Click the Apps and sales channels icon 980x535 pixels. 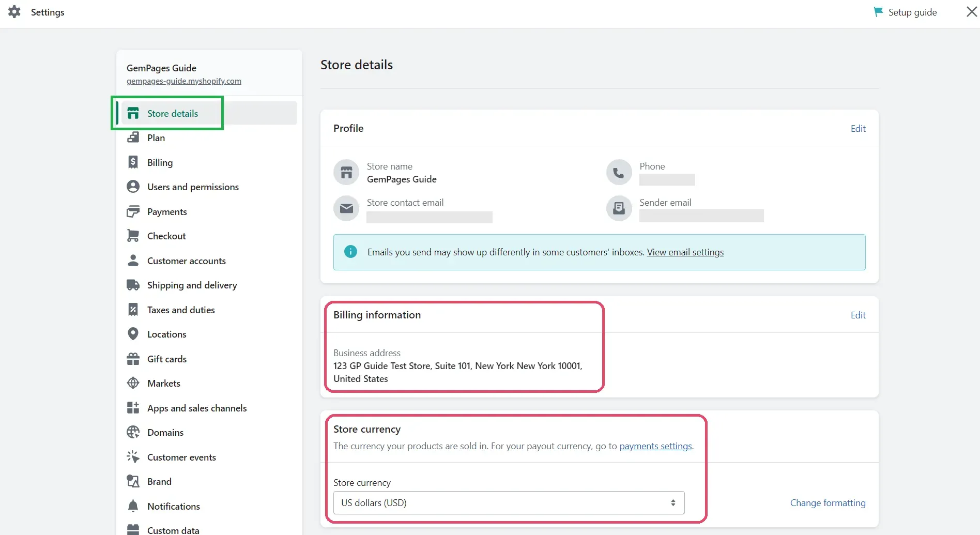133,408
